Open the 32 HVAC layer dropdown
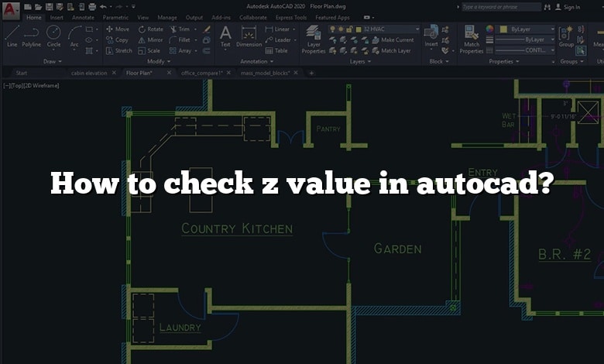This screenshot has width=604, height=364. click(x=417, y=29)
